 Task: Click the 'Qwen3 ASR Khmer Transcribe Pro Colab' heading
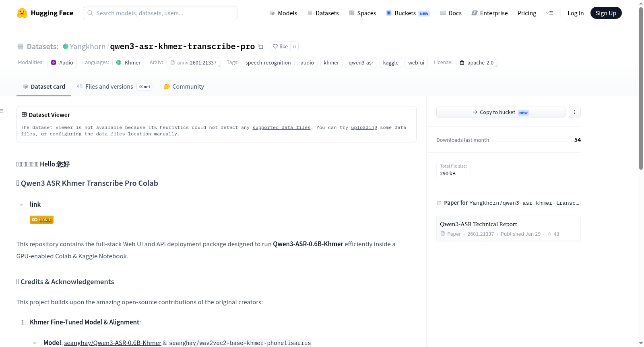pos(87,183)
